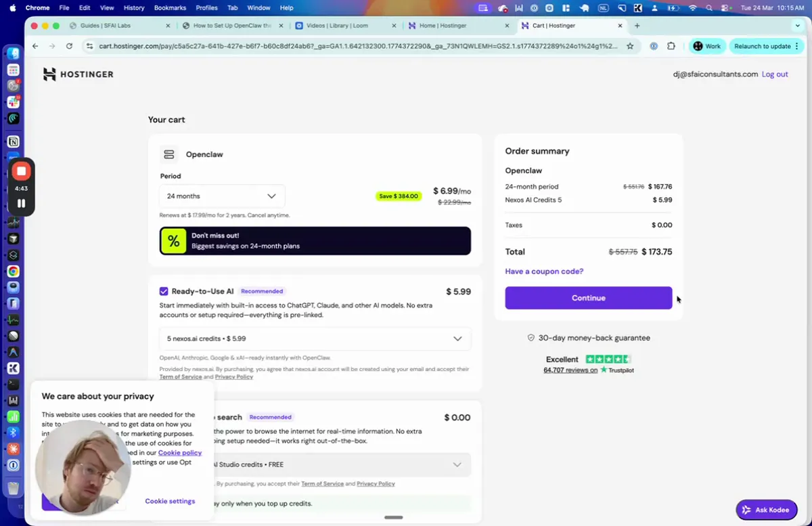Screen dimensions: 812x526
Task: Go back using the browser back arrow
Action: click(35, 46)
